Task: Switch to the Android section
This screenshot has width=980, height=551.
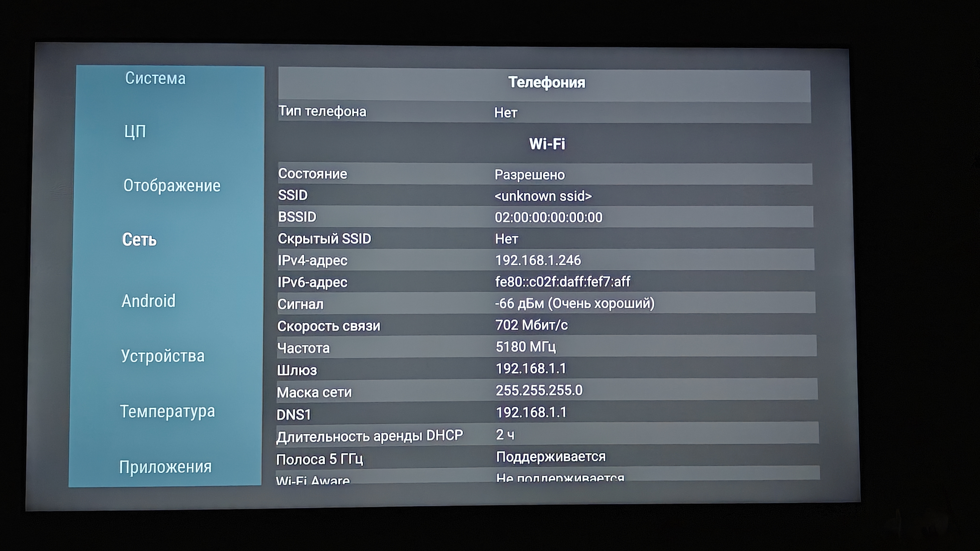Action: click(148, 301)
